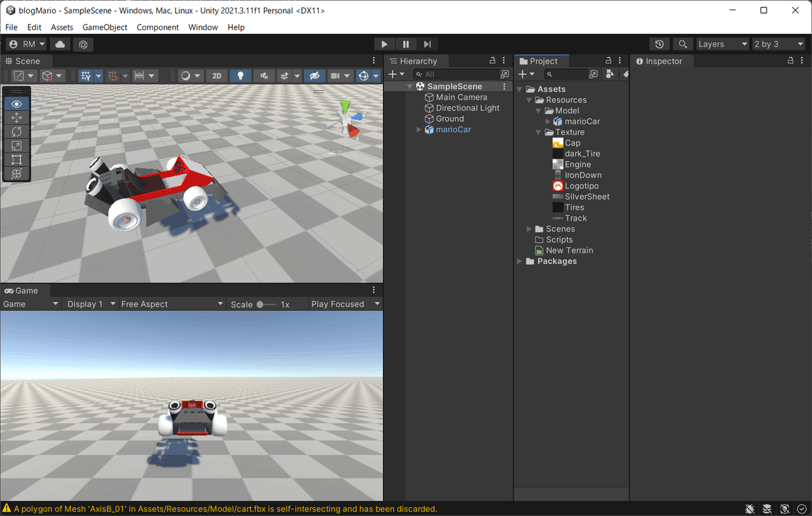Click the Scene draw mode shading icon
The height and width of the screenshot is (516, 812).
pos(189,76)
